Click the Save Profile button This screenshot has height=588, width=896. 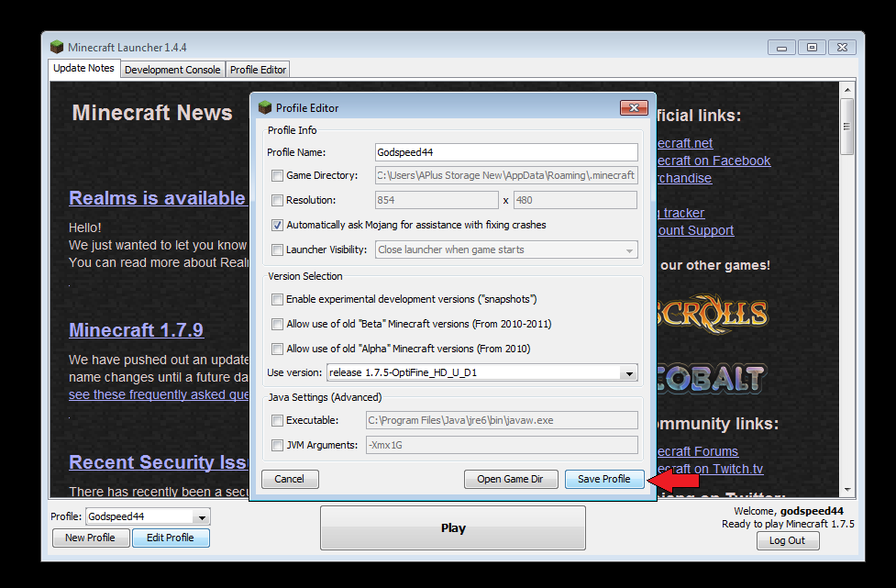(x=604, y=479)
